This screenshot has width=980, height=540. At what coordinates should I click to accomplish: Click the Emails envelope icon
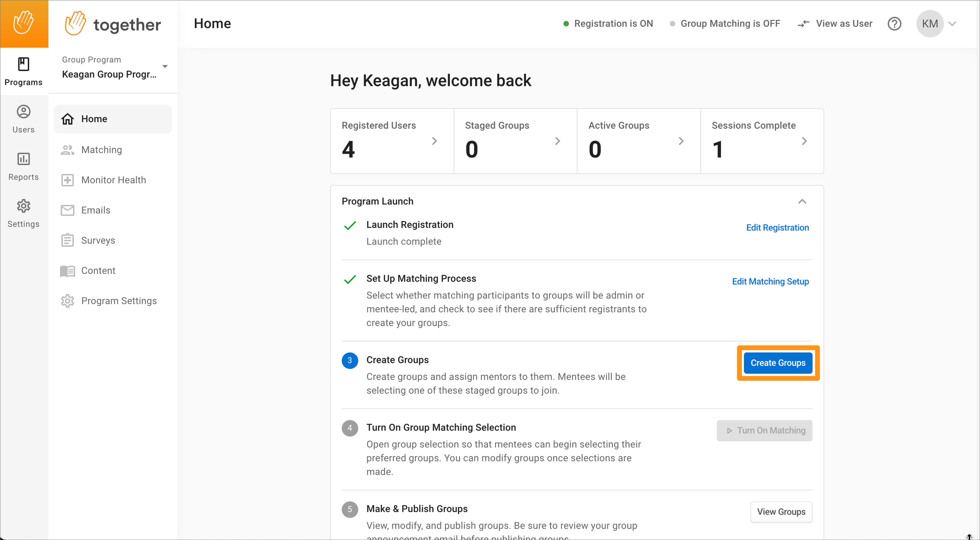68,210
